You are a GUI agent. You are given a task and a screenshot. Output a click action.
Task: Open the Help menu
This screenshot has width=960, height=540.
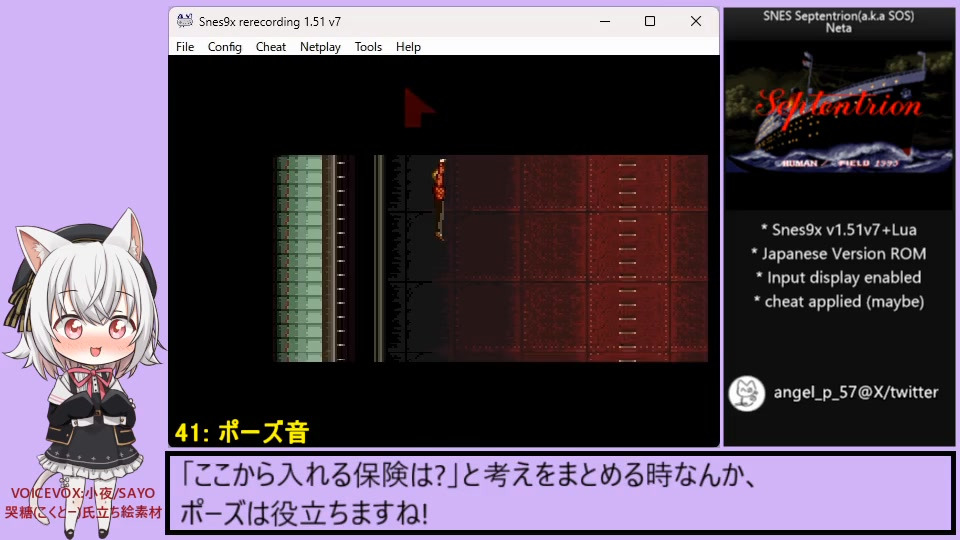408,47
